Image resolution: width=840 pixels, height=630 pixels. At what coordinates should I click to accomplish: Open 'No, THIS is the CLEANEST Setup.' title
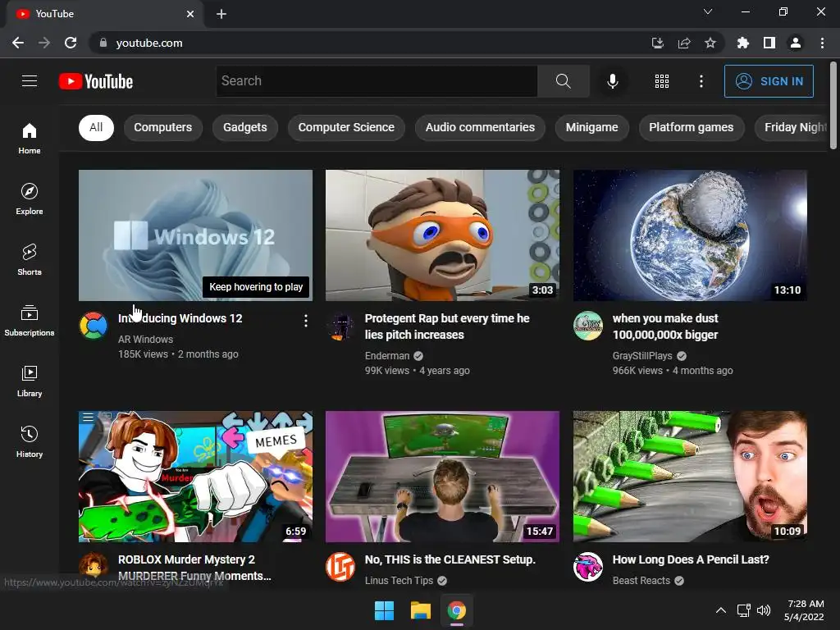pyautogui.click(x=450, y=559)
